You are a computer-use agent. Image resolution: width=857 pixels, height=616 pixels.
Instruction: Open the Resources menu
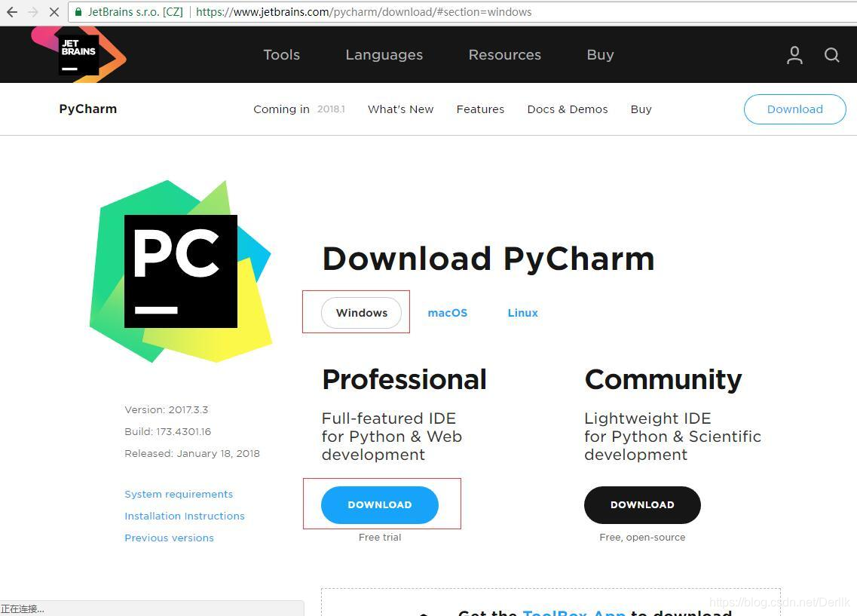[505, 54]
